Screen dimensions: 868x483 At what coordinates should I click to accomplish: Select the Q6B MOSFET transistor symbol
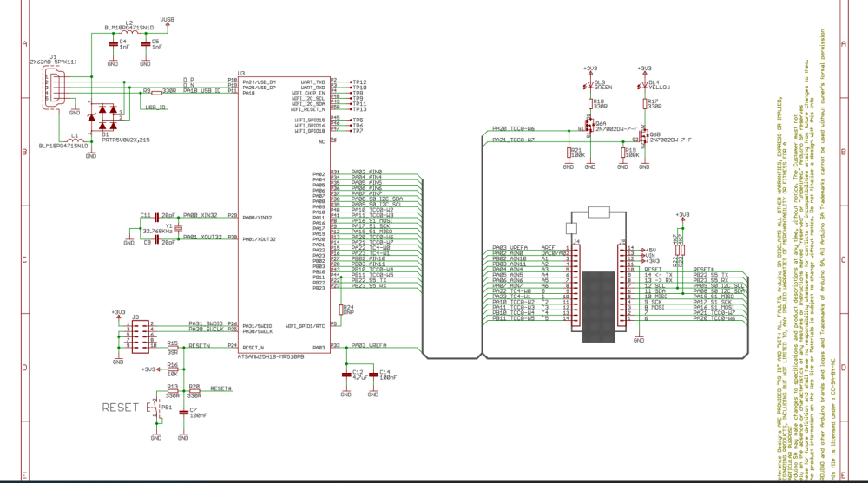point(642,138)
